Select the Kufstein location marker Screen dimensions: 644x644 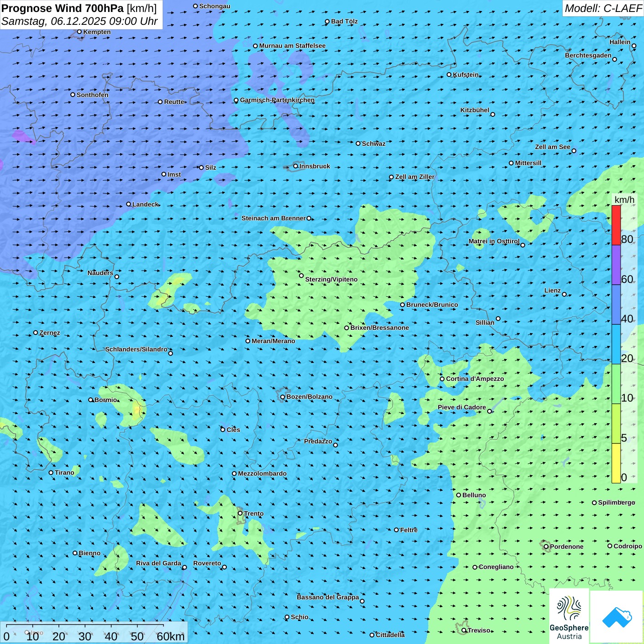tap(449, 75)
